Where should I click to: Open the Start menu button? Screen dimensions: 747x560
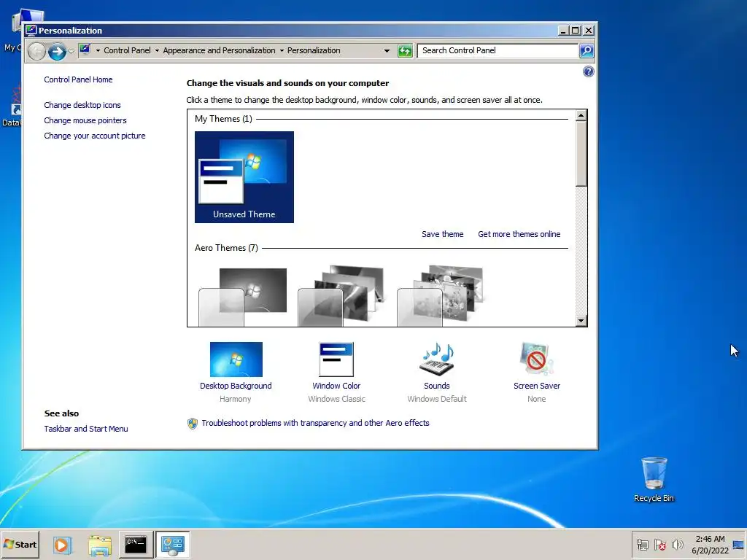click(20, 544)
